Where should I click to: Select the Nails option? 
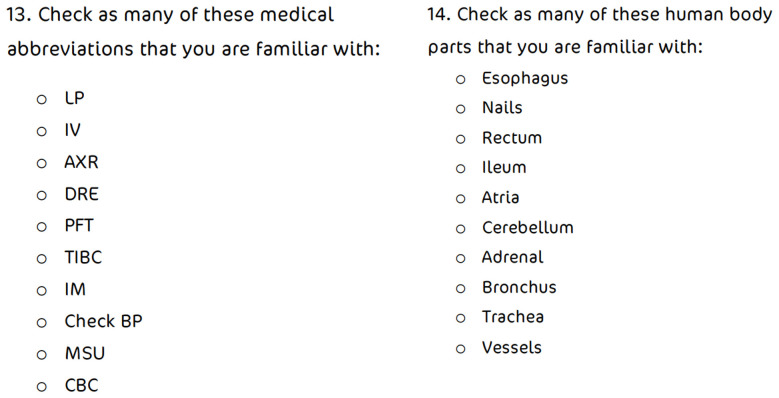point(461,109)
